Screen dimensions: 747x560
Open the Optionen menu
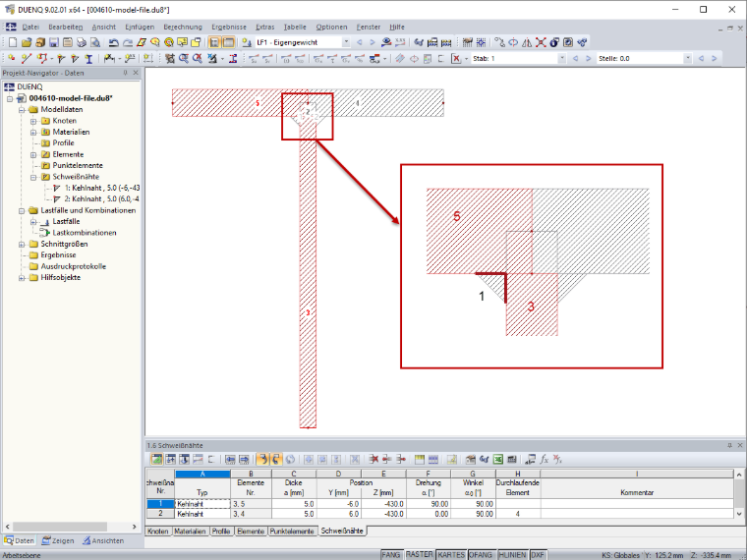(331, 28)
